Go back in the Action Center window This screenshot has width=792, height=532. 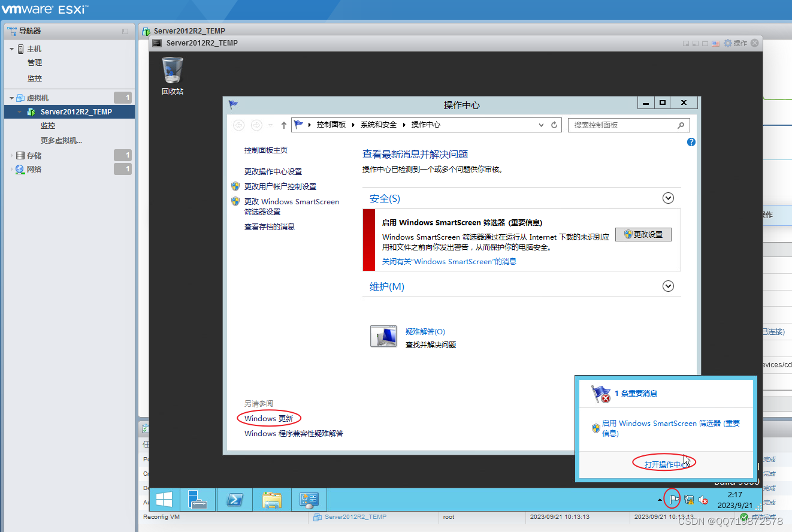point(238,125)
